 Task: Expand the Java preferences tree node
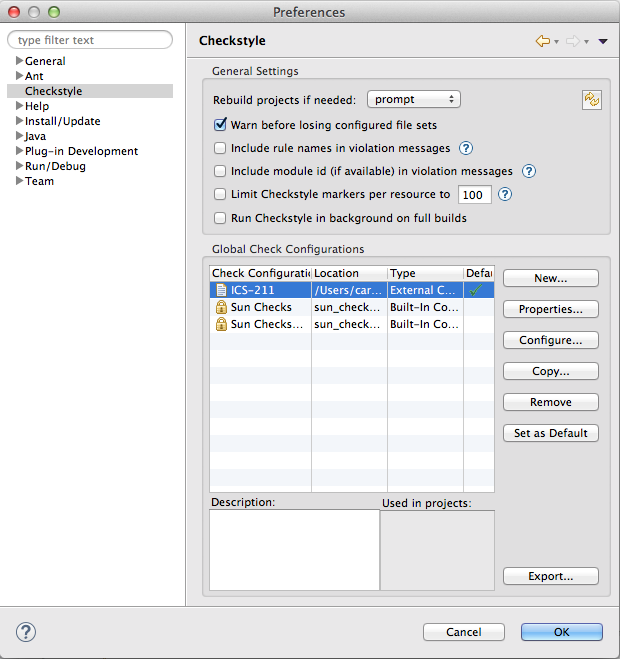19,136
